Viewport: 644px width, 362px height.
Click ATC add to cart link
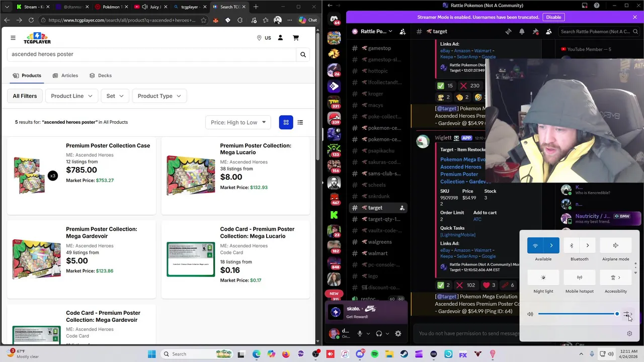(x=477, y=219)
